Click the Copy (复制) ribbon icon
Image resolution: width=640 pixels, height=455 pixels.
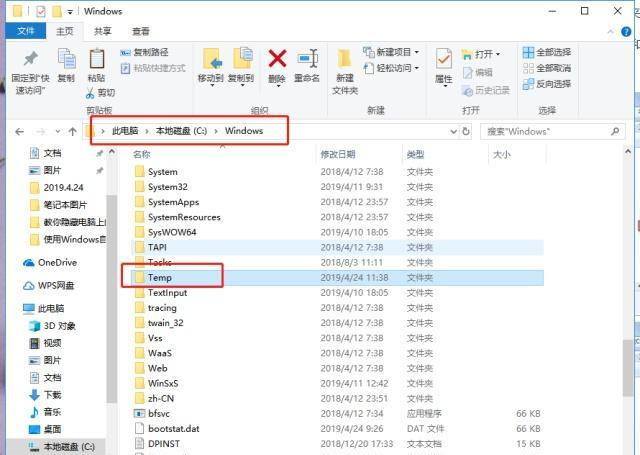[66, 59]
